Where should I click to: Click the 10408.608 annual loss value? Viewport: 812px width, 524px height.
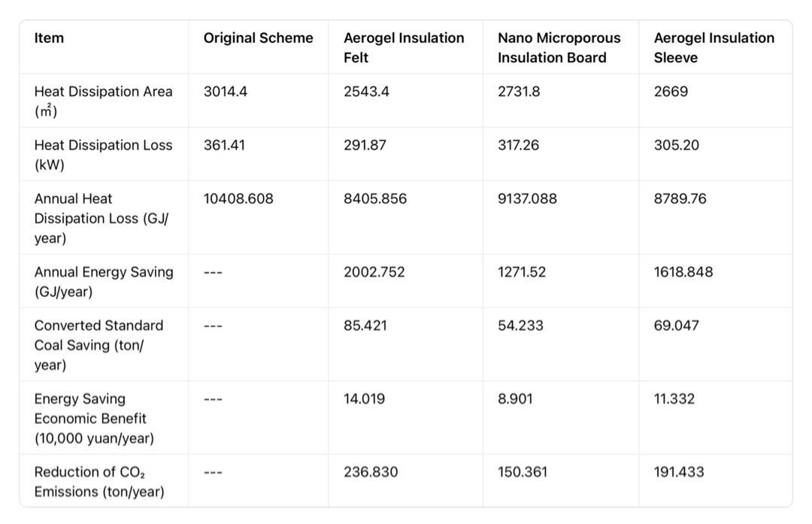[238, 198]
